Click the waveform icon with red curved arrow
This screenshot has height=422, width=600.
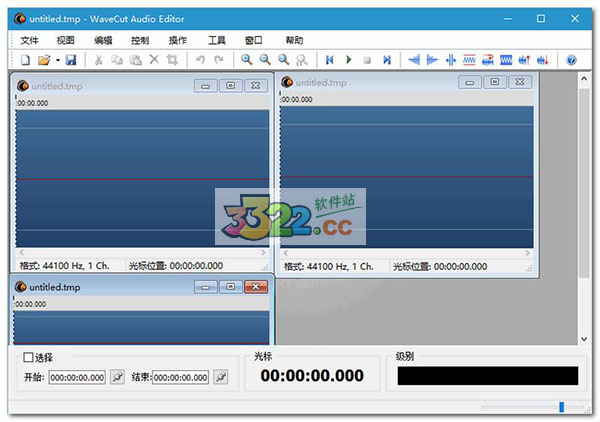tap(488, 60)
